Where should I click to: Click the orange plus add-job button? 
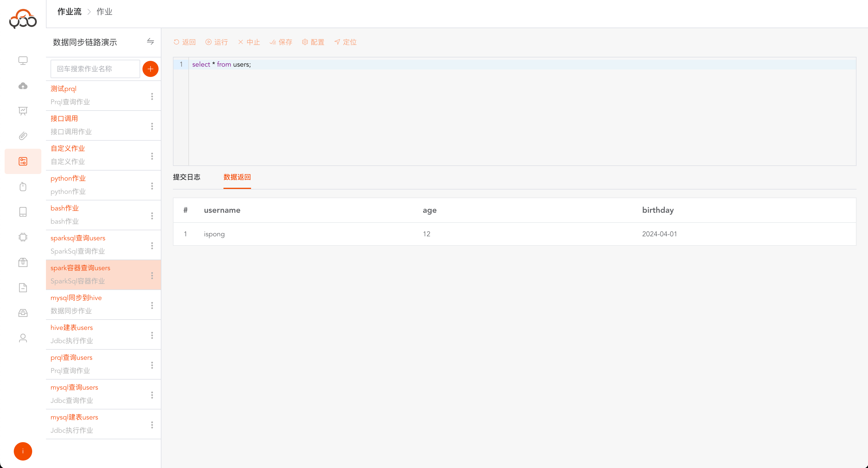[150, 69]
